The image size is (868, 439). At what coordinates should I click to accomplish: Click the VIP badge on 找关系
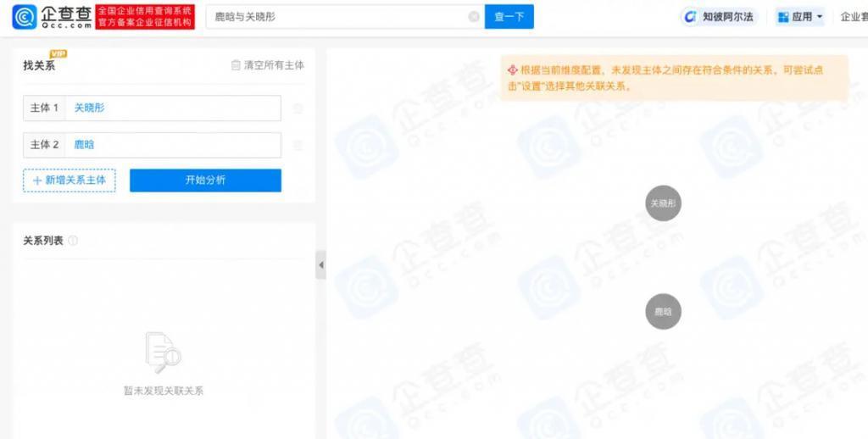point(58,53)
